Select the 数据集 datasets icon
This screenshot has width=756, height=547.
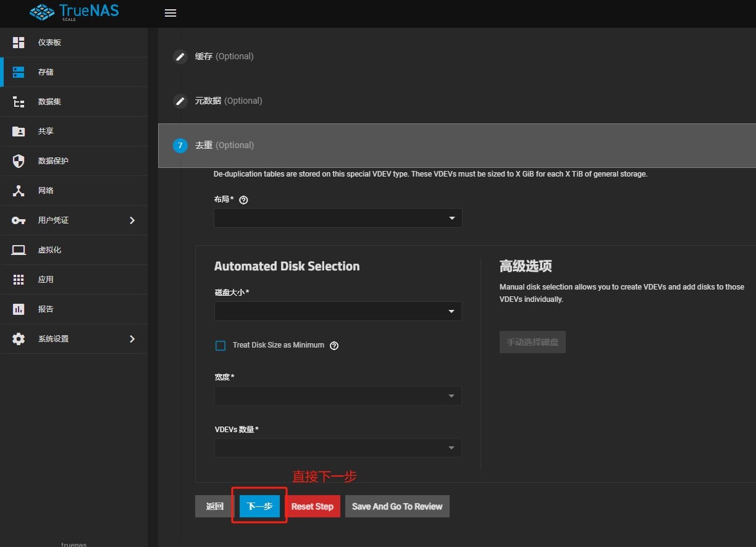pyautogui.click(x=19, y=102)
